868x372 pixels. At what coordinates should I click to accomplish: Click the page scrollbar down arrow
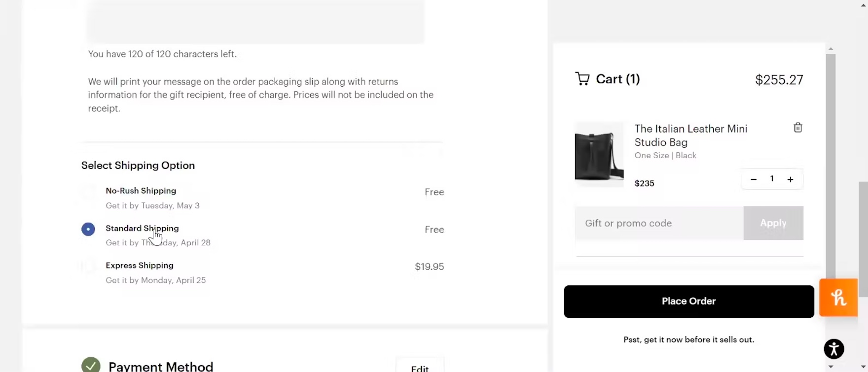pos(864,367)
